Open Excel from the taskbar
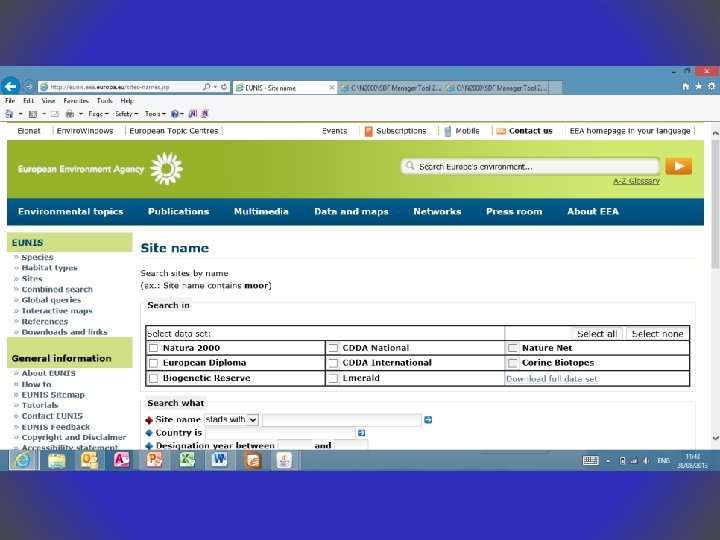The image size is (720, 540). point(187,460)
